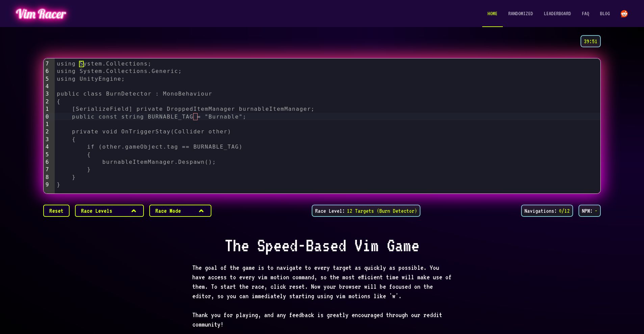Click inside the code editor pane
Viewport: 644px width, 334px height.
pos(304,125)
